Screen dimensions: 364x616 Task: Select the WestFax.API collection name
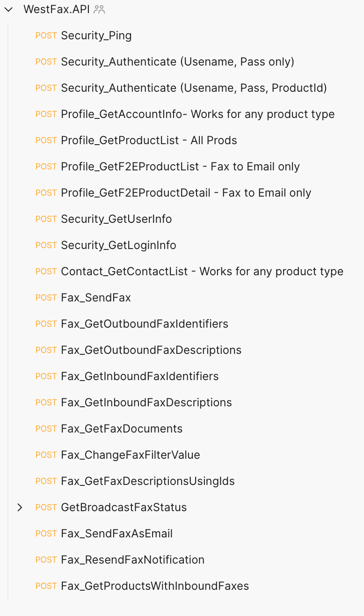click(x=57, y=9)
